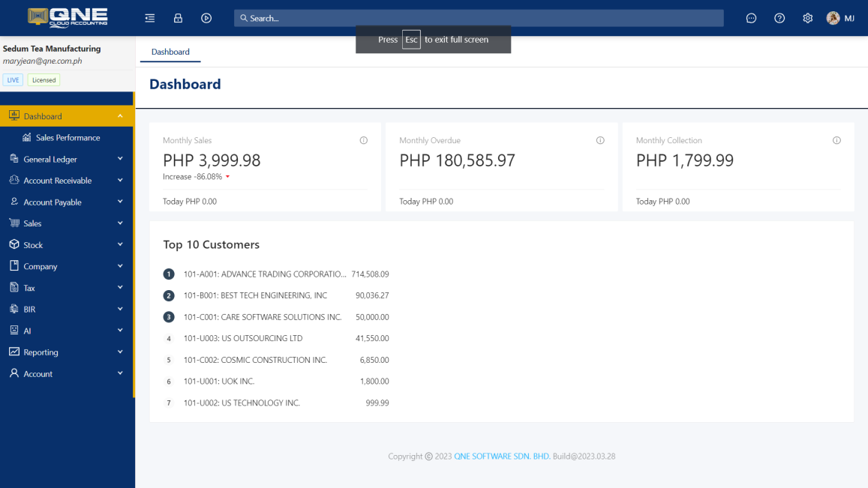868x488 pixels.
Task: Select customer US OUTSOURCING LTD
Action: [x=275, y=338]
